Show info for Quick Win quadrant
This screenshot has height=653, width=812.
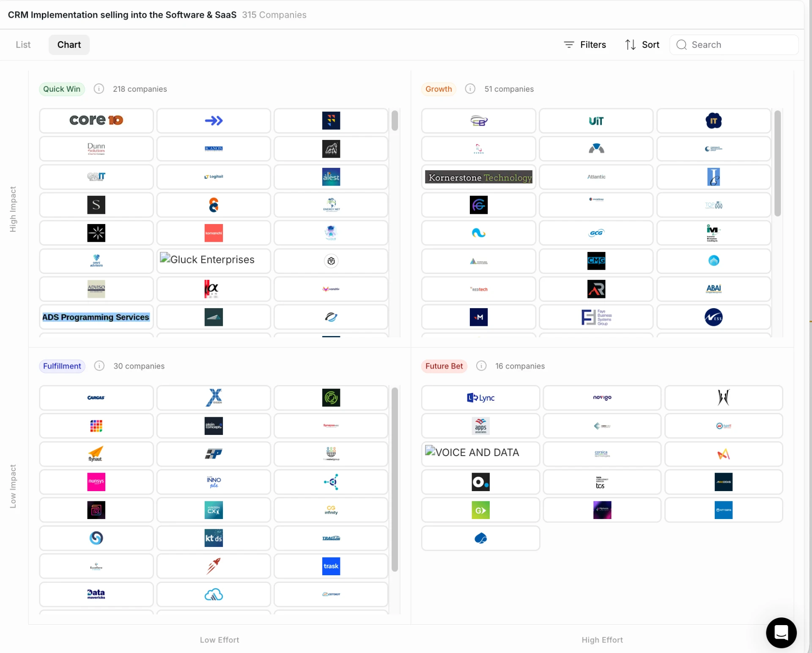99,89
